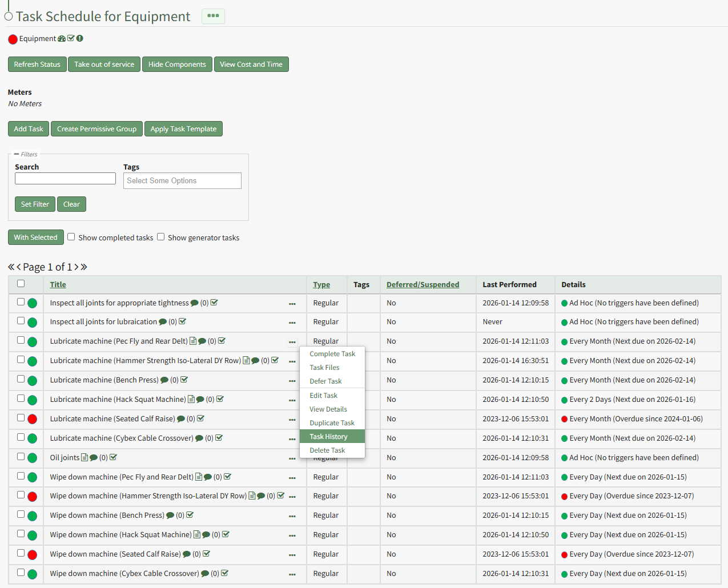Enable Show completed tasks checkbox
The image size is (728, 588).
click(x=71, y=237)
